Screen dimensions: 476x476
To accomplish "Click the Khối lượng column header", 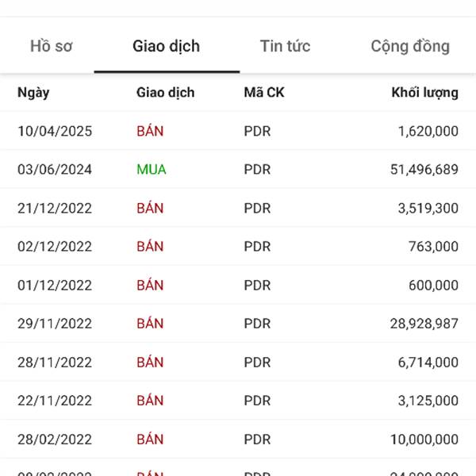I will pyautogui.click(x=424, y=93).
